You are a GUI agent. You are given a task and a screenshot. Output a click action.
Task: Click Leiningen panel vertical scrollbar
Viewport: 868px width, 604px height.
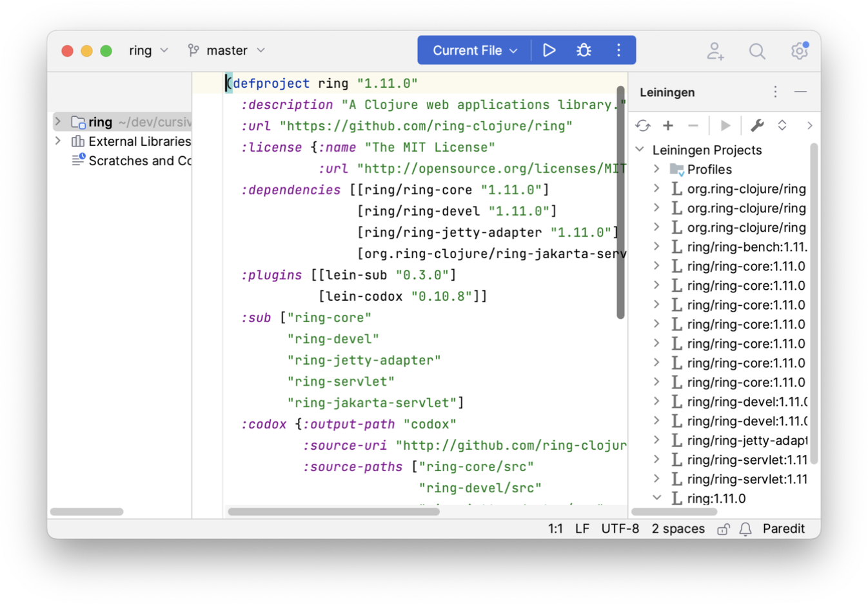click(x=814, y=303)
